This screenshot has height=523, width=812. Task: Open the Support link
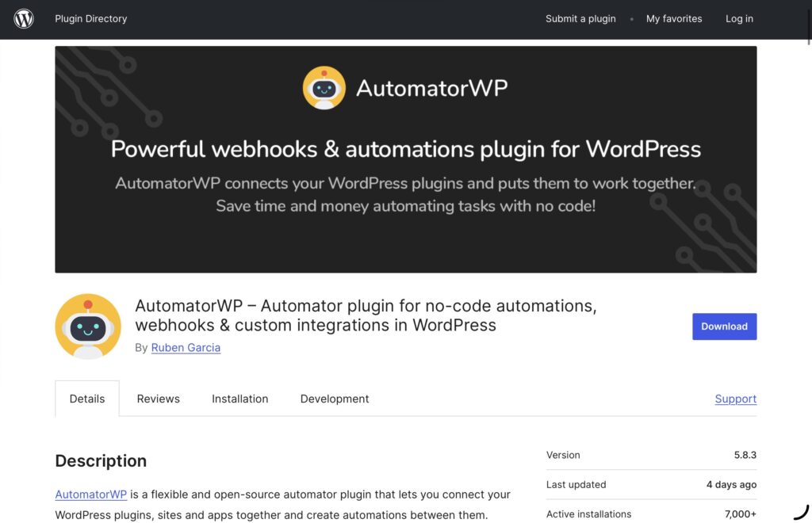point(735,399)
